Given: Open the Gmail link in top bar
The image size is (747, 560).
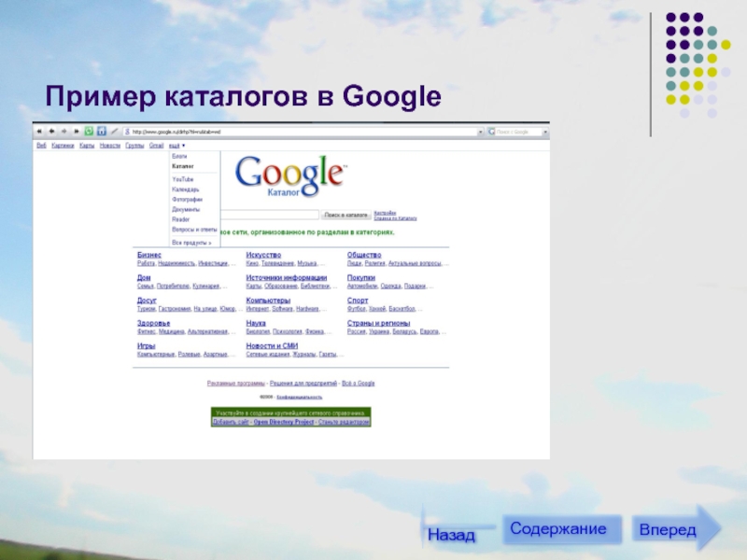Looking at the screenshot, I should click(x=156, y=146).
